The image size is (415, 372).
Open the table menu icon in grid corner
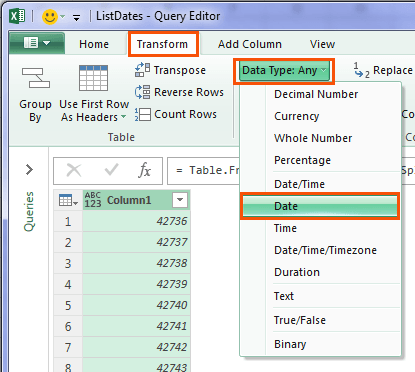click(x=68, y=200)
